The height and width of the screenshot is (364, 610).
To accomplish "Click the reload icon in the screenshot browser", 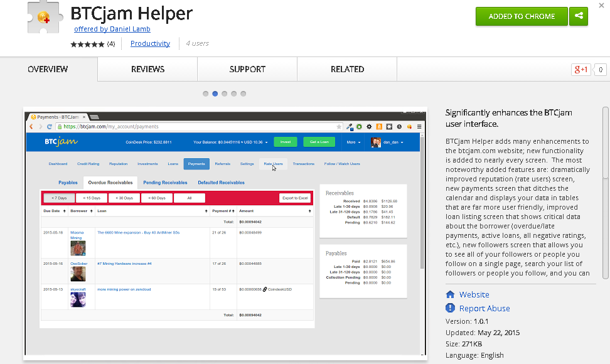I will click(x=50, y=127).
